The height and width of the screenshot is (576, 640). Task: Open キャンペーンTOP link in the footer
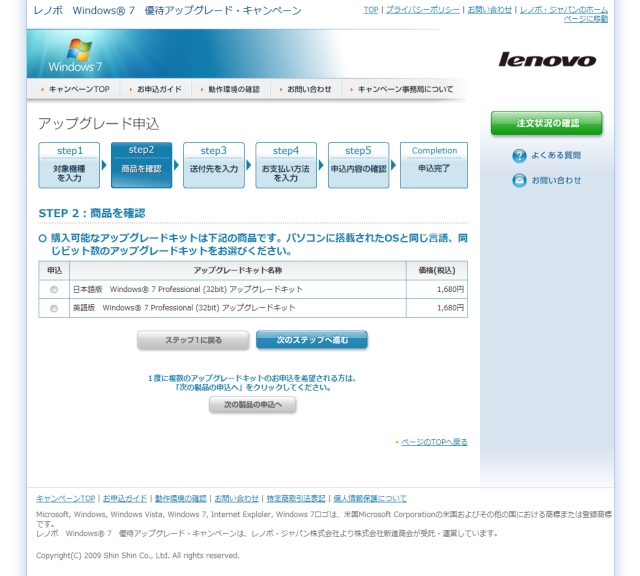click(65, 498)
